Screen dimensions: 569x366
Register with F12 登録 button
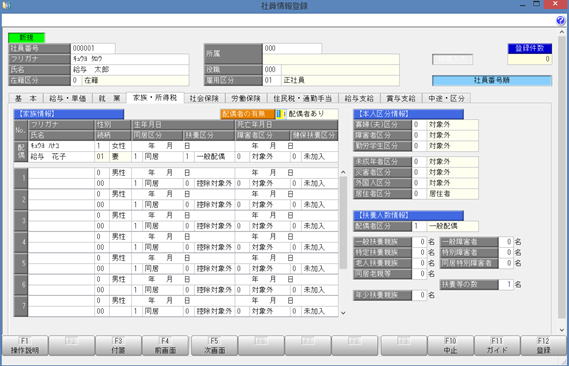pyautogui.click(x=543, y=345)
